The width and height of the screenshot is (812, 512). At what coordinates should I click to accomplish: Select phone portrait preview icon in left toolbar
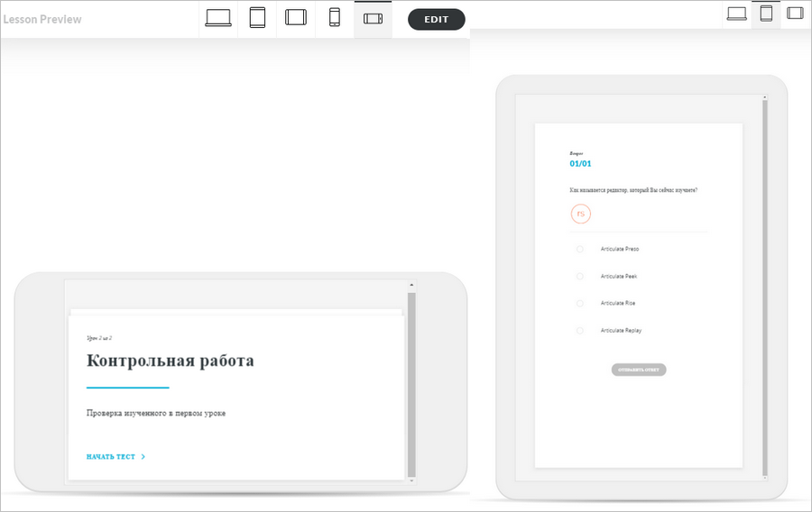(x=335, y=18)
